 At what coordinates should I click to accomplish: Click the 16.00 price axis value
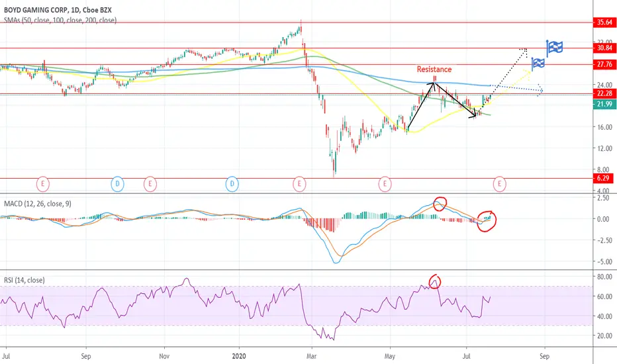click(604, 127)
